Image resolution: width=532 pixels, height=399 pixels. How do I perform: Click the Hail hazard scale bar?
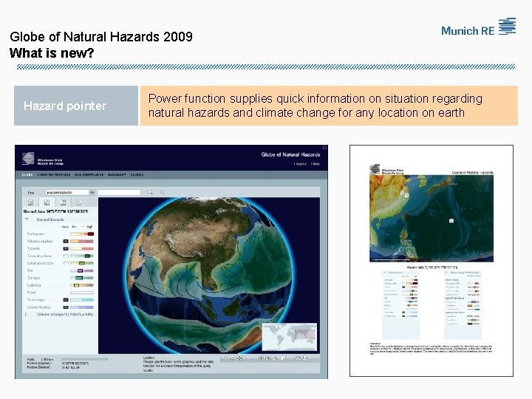pos(82,270)
